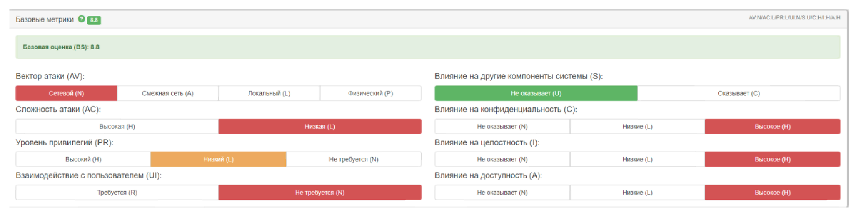
Task: Set attack vector to Локальный (L)
Action: click(269, 93)
